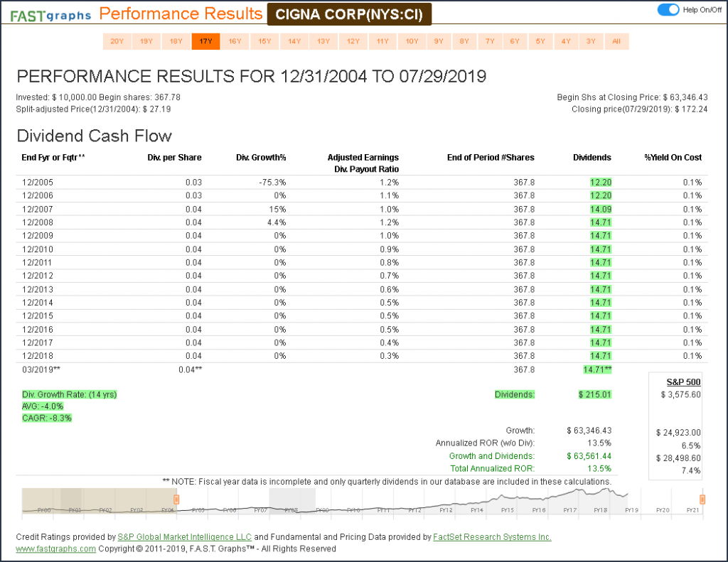The image size is (728, 562).
Task: Choose the 13Y period tab
Action: tap(323, 41)
